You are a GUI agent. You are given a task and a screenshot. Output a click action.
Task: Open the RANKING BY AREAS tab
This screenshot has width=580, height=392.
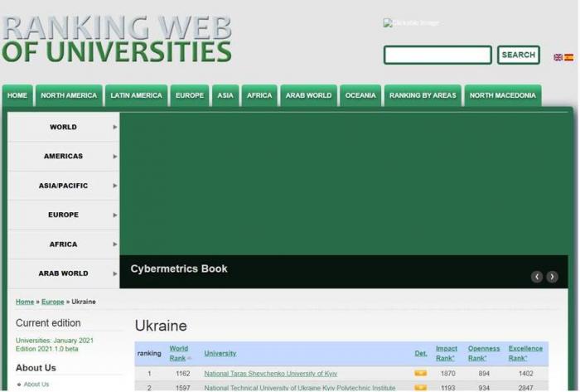click(x=423, y=95)
